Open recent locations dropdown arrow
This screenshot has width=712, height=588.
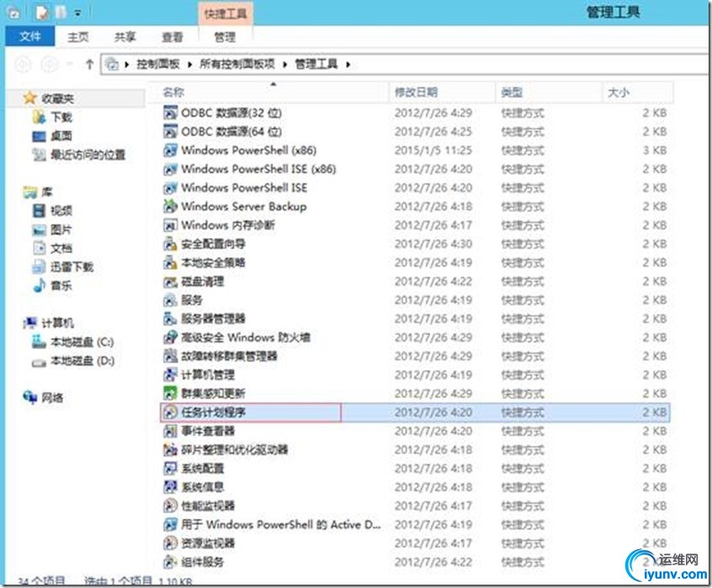click(70, 65)
